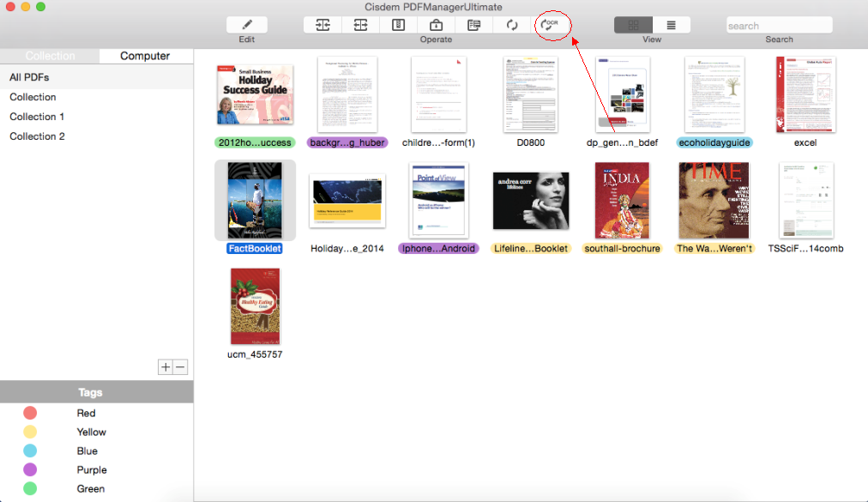This screenshot has height=502, width=868.
Task: Click the padlock Encrypt icon in toolbar
Action: (436, 25)
